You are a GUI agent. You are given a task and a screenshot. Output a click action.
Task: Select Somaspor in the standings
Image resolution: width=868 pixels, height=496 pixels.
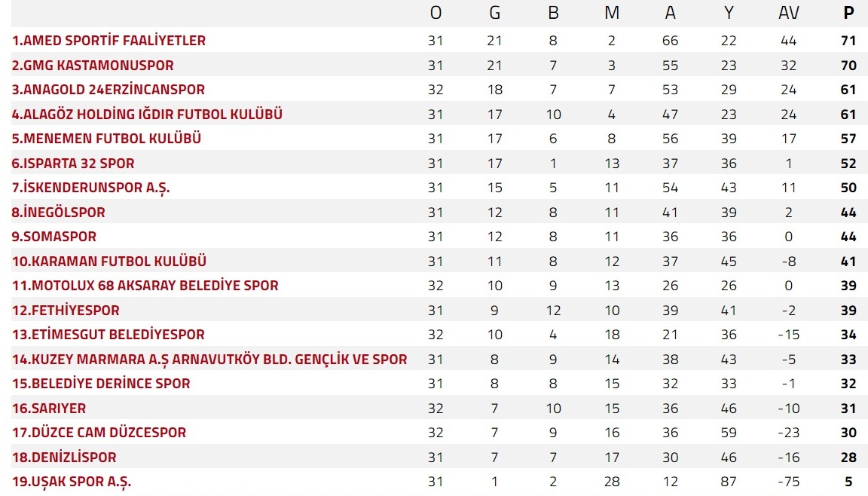click(x=54, y=237)
